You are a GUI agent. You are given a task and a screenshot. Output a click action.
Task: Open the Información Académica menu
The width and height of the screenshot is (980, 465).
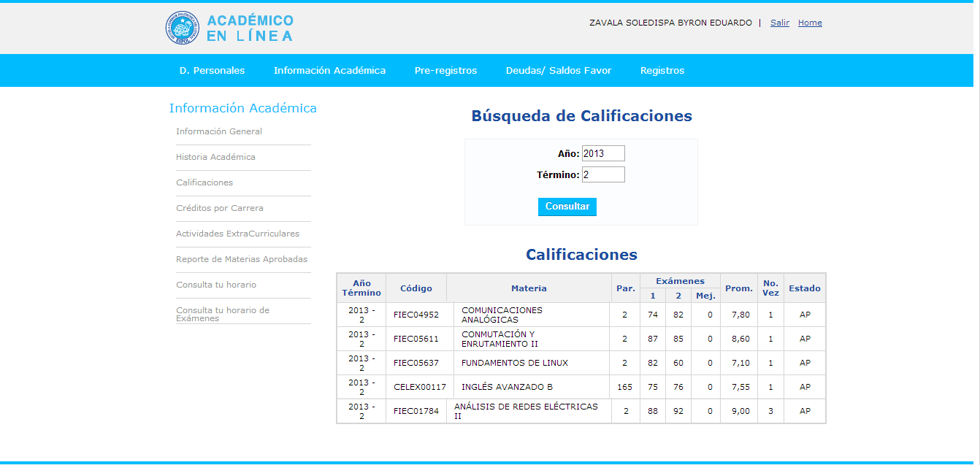pos(329,71)
